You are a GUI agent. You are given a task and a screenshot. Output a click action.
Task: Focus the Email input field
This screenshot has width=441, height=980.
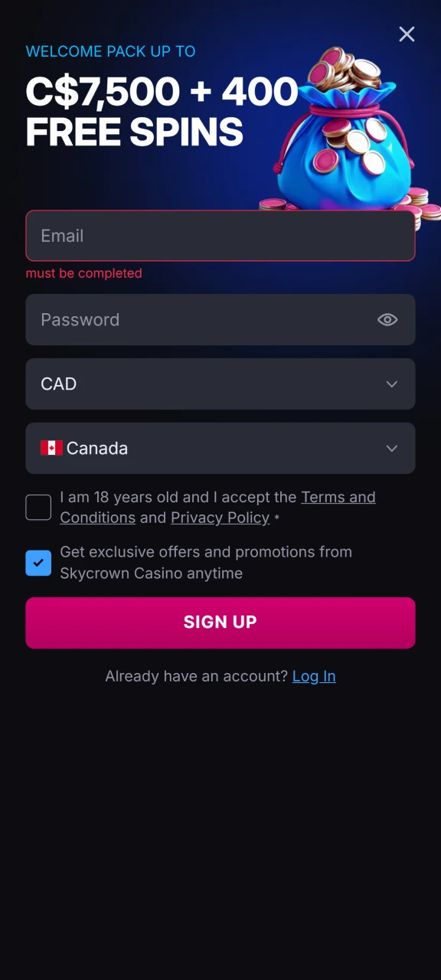tap(220, 236)
